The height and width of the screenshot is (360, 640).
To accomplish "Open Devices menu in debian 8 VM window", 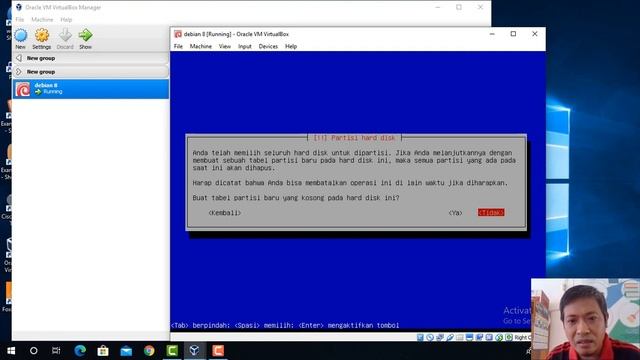I will [268, 47].
